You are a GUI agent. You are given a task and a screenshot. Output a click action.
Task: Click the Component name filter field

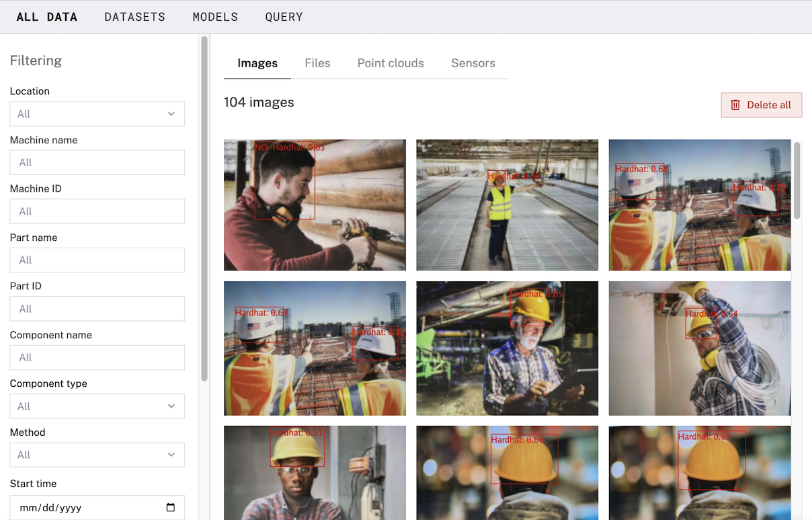click(97, 357)
